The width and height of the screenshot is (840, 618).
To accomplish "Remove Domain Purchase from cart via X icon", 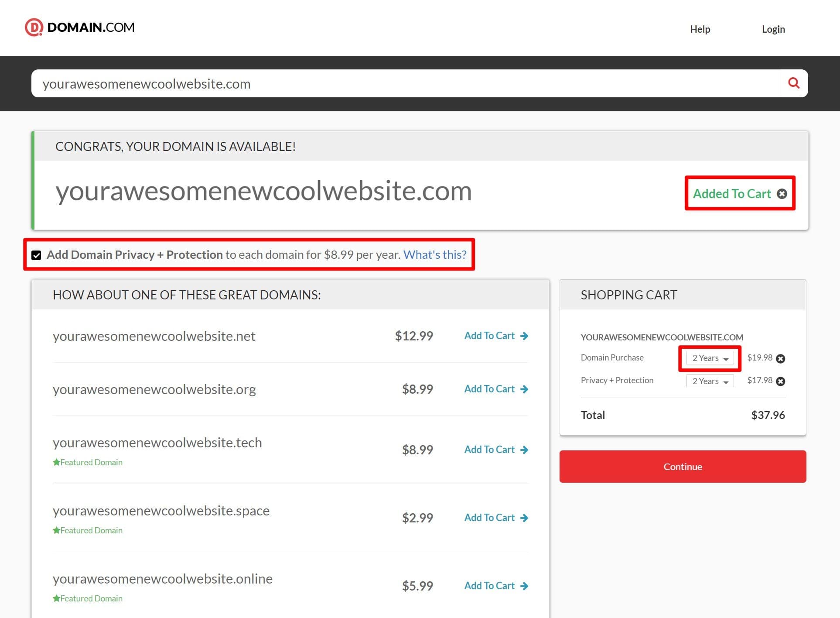I will pos(781,358).
